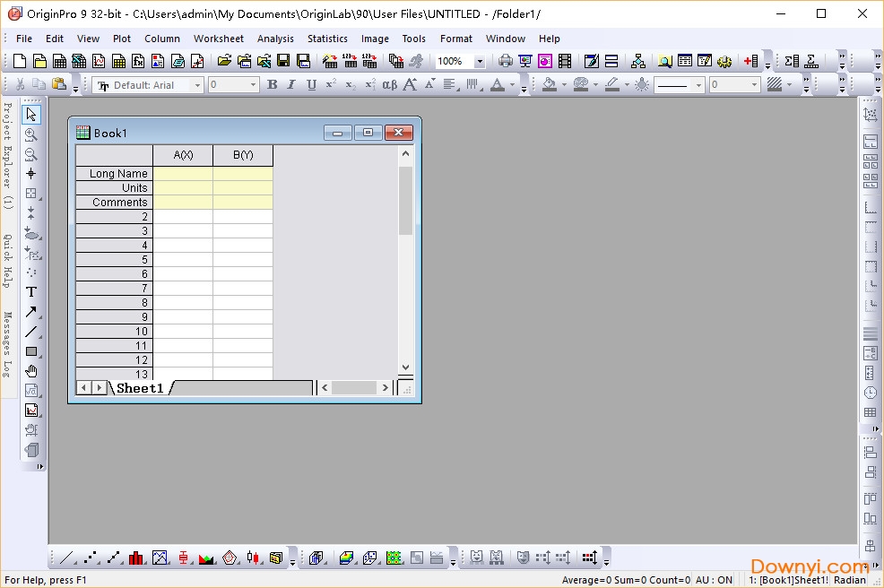Image resolution: width=884 pixels, height=588 pixels.
Task: Click the Print icon in the toolbar
Action: [506, 61]
